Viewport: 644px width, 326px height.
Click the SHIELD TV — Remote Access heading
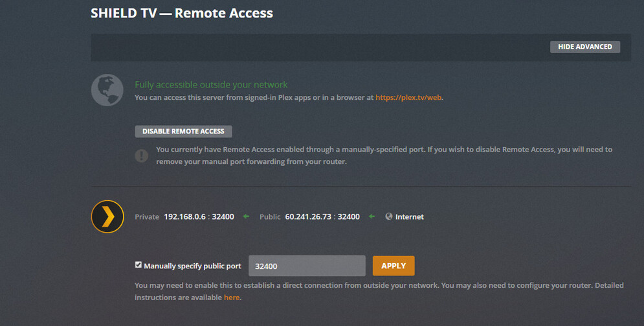(x=182, y=13)
